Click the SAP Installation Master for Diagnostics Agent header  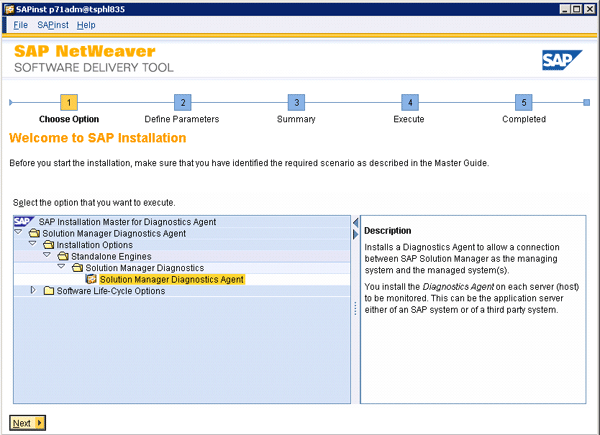[127, 222]
